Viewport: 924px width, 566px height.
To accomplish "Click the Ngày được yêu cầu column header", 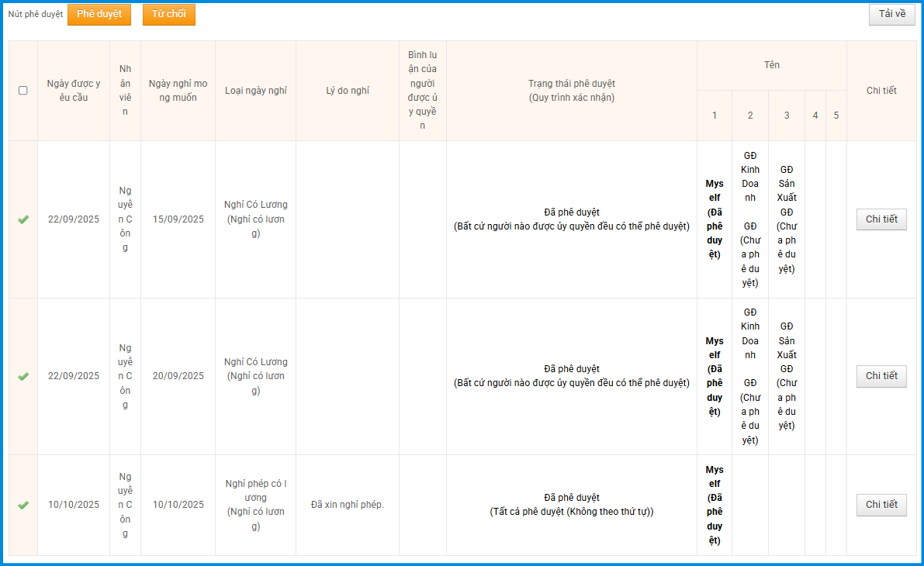I will point(74,91).
